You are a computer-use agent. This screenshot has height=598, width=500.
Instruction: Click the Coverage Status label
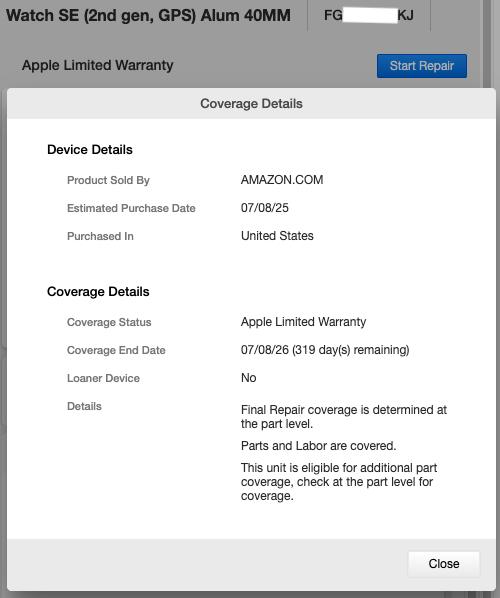tap(109, 322)
